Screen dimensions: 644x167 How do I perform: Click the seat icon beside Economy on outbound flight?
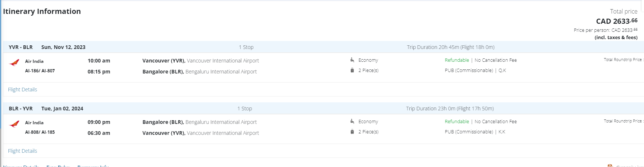[x=352, y=60]
